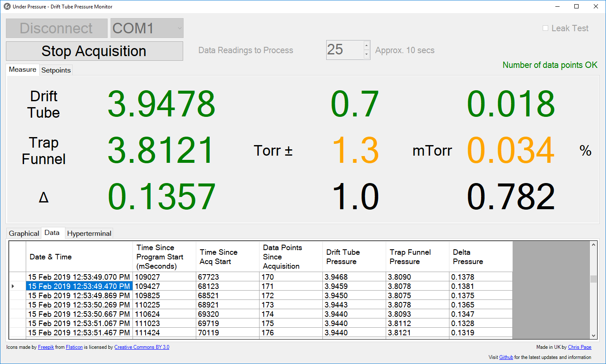Viewport: 606px width, 364px height.
Task: Open the Github link
Action: point(506,357)
